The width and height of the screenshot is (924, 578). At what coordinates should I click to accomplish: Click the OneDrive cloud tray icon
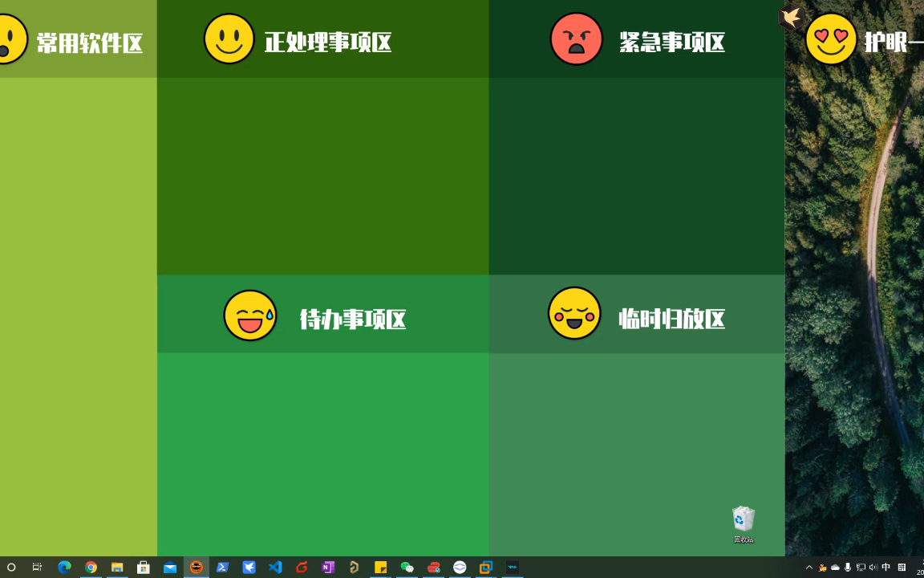click(x=835, y=568)
